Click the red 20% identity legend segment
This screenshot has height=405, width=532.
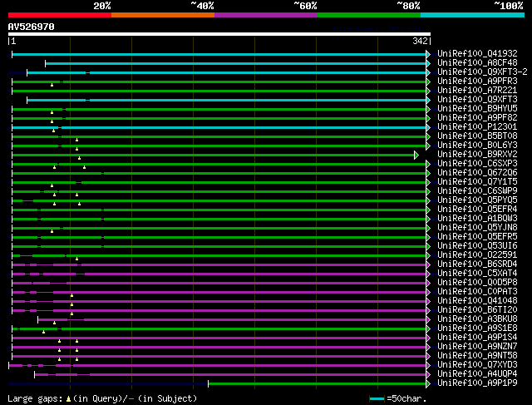[59, 14]
